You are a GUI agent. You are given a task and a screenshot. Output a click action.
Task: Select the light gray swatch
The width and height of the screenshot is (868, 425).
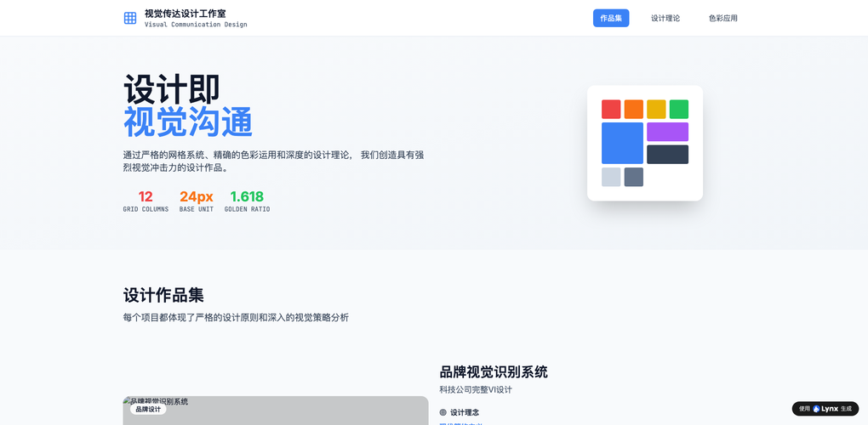[x=611, y=177]
